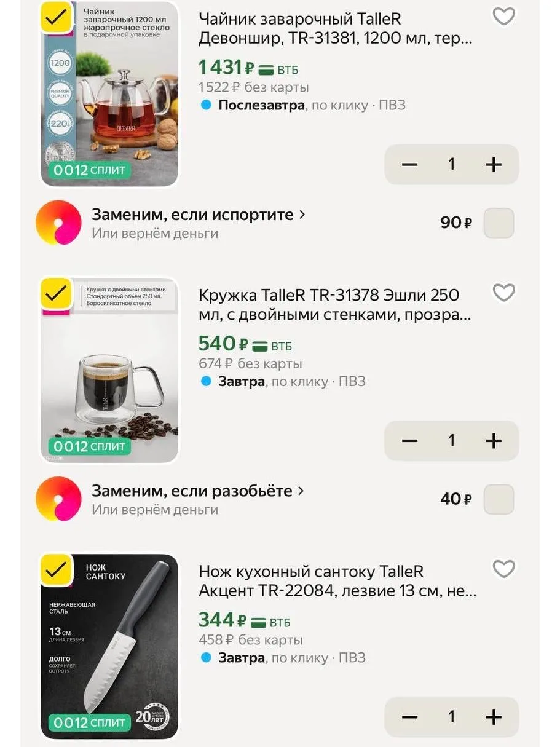Decrease the teapot quantity with the minus
Viewport: 560px width, 747px height.
click(x=409, y=164)
